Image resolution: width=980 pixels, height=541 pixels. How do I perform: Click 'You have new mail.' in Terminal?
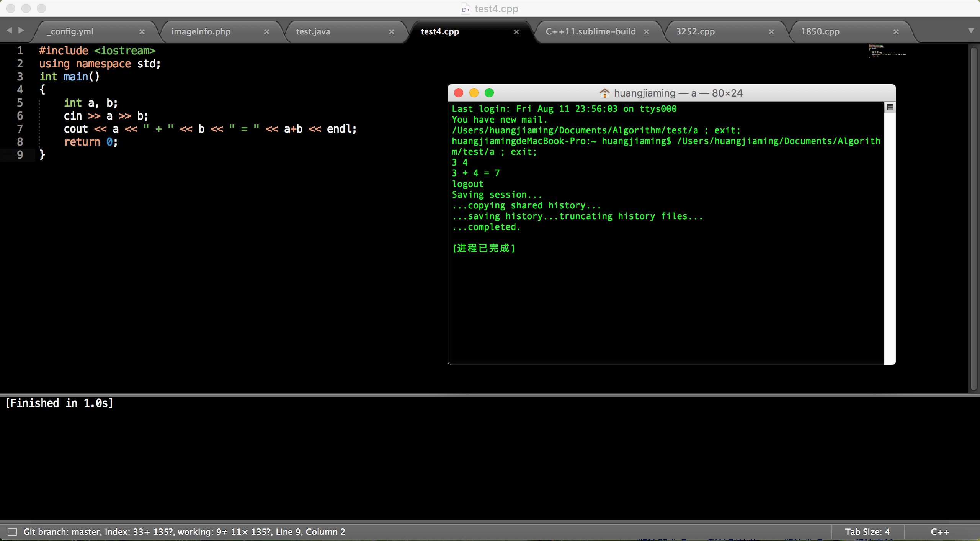500,120
